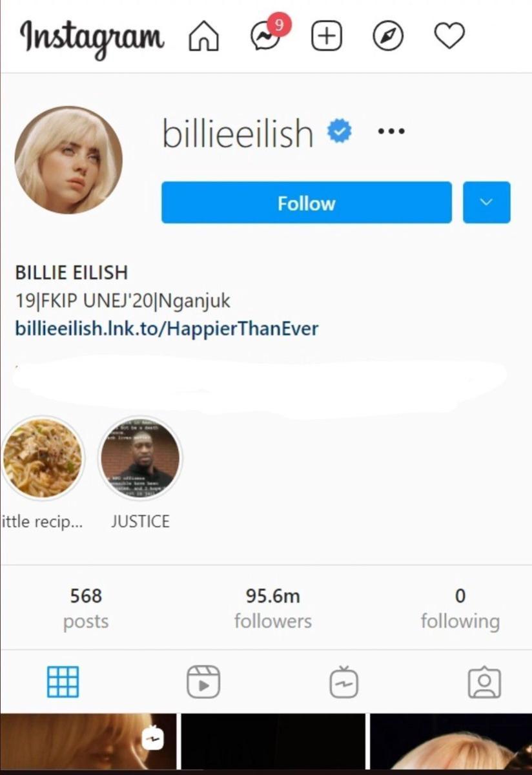Open the three-dot options menu
This screenshot has height=775, width=532.
click(x=391, y=131)
